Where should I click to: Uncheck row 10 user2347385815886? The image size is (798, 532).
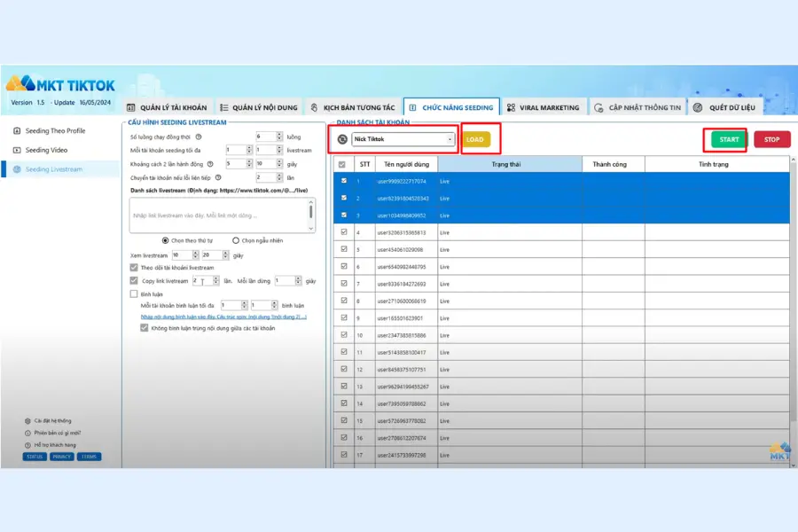[344, 335]
